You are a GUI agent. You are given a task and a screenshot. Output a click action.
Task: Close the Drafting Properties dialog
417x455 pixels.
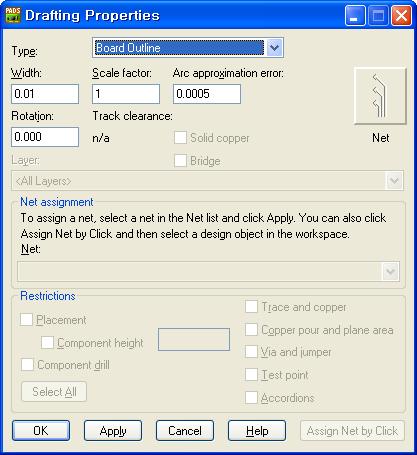coord(401,16)
